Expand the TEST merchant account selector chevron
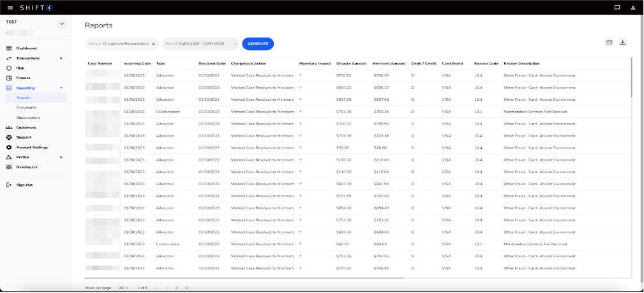644x293 pixels. tap(61, 24)
